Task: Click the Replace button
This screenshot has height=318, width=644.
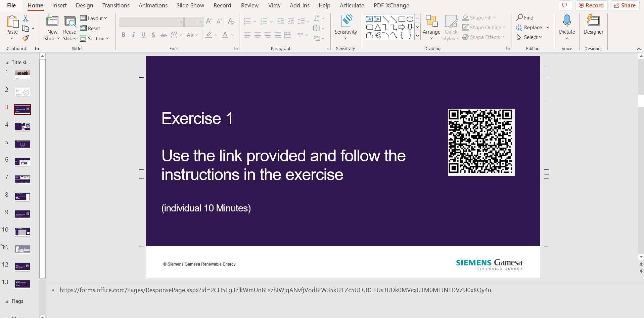Action: (x=530, y=28)
